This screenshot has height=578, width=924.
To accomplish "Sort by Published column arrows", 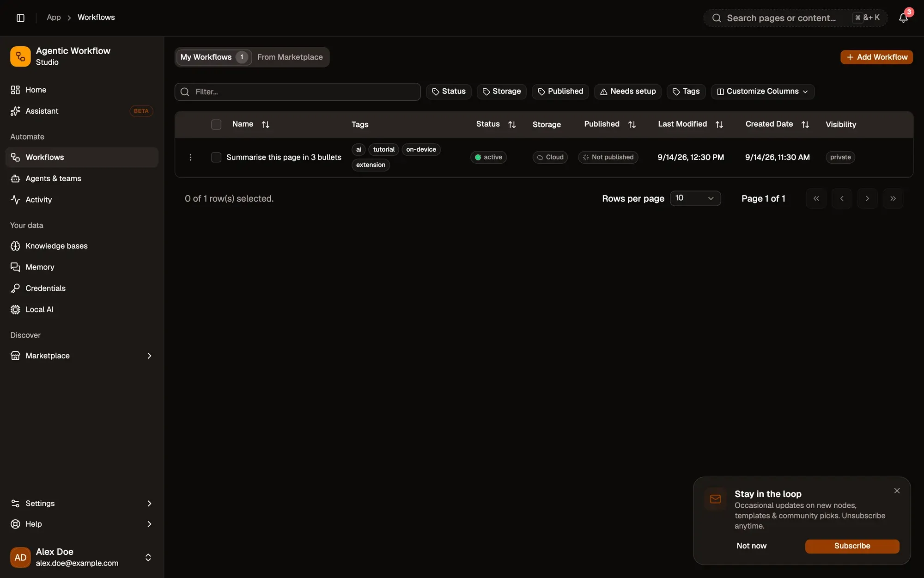I will click(x=632, y=124).
